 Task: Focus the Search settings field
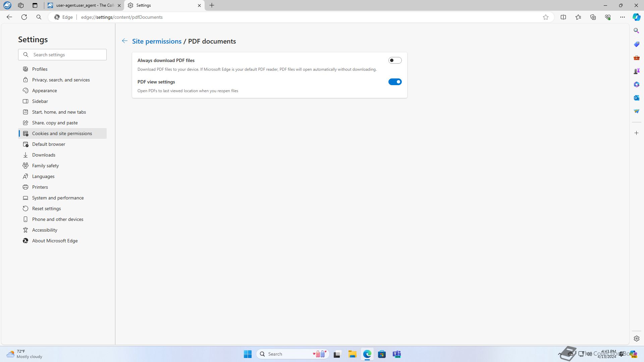[62, 55]
